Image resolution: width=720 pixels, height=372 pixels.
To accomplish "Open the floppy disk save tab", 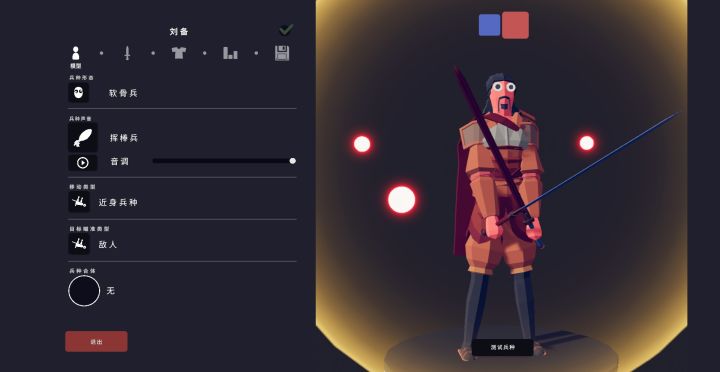I will (x=282, y=53).
